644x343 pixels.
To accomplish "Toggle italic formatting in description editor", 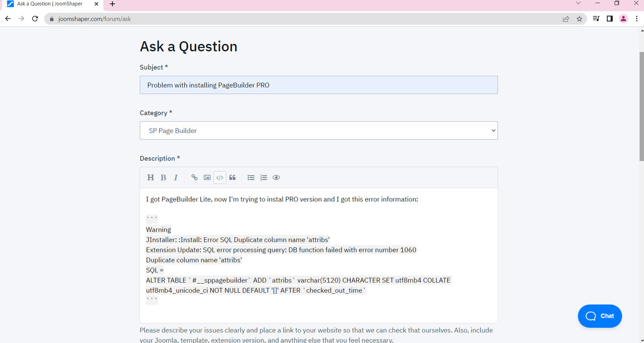I will click(x=176, y=177).
